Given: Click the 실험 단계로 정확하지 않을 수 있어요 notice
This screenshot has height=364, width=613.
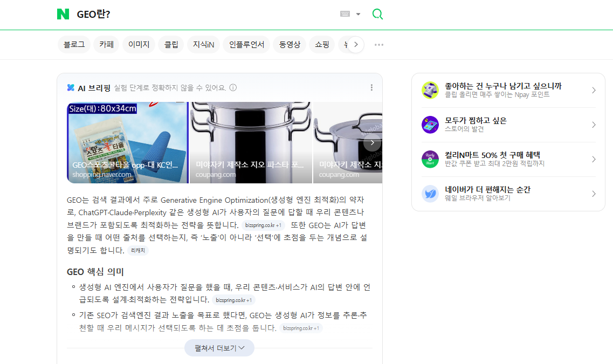Looking at the screenshot, I should pyautogui.click(x=170, y=87).
